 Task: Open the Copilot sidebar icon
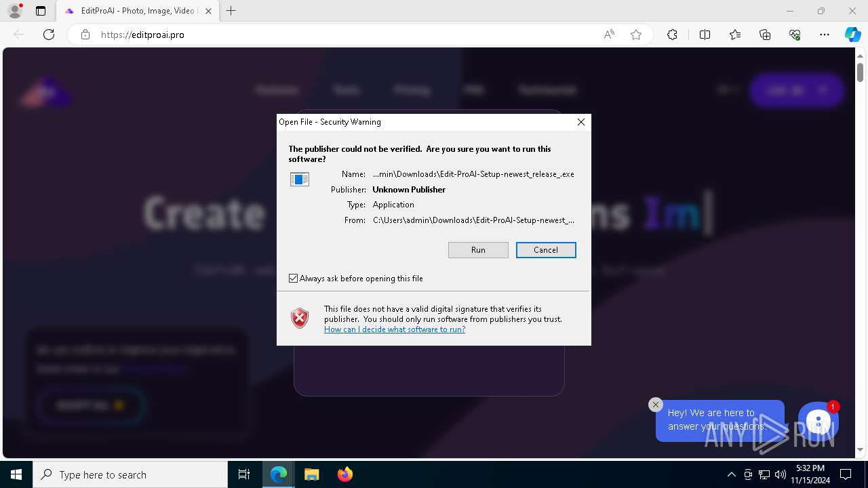pyautogui.click(x=852, y=35)
